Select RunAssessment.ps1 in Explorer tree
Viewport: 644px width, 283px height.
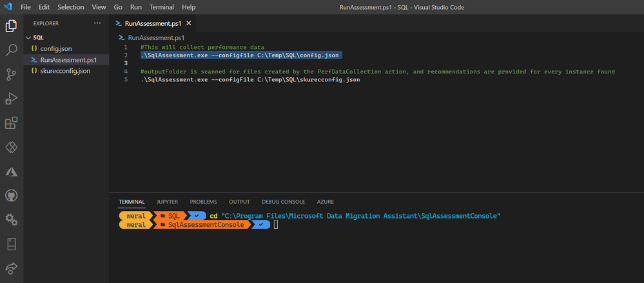pos(66,60)
